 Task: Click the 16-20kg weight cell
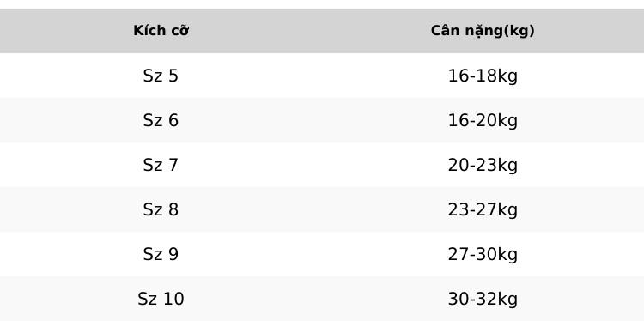483,121
